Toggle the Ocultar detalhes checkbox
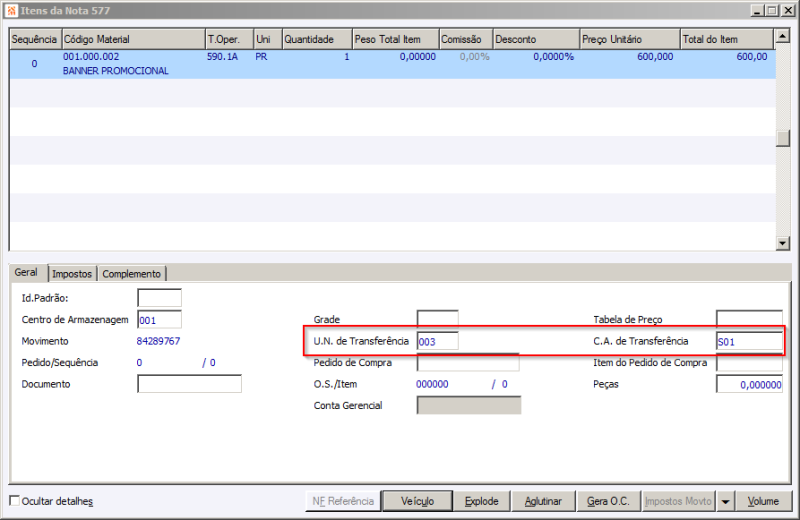Screen dimensions: 800x520 point(15,501)
